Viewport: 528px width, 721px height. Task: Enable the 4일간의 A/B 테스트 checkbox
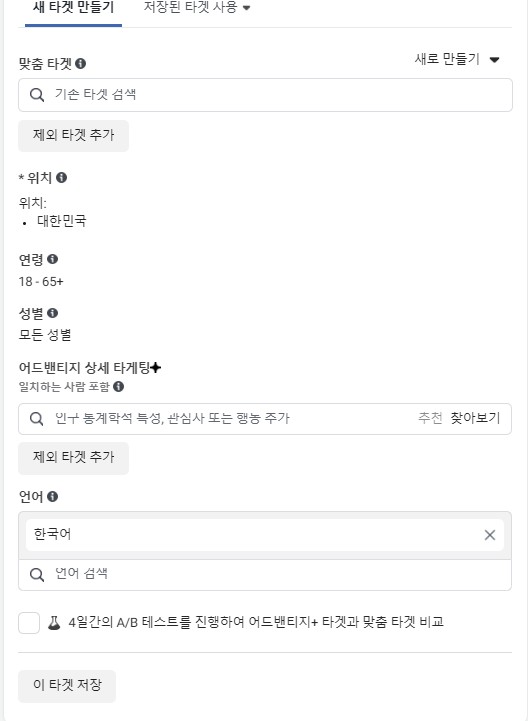coord(29,623)
